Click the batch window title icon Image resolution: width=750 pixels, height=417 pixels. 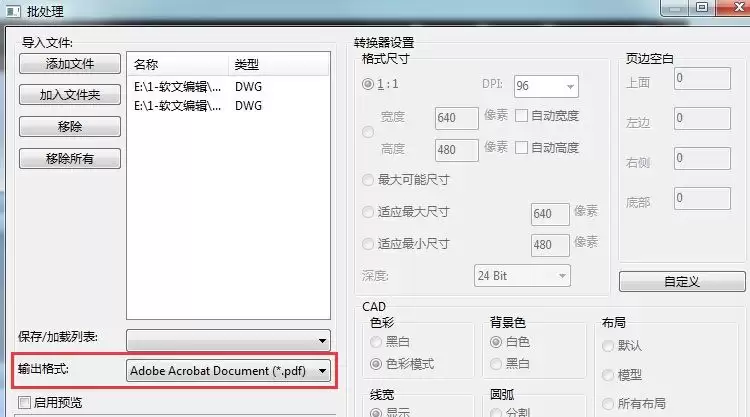click(13, 11)
